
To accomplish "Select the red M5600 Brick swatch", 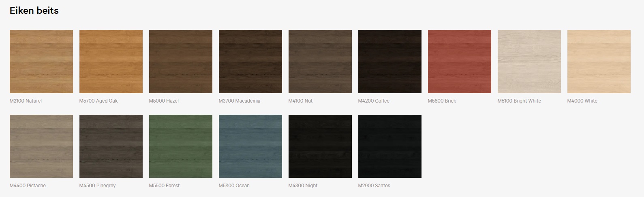I will (460, 62).
